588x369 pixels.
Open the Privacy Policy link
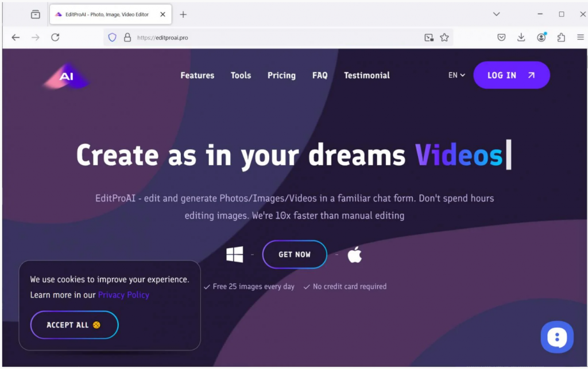(x=123, y=295)
